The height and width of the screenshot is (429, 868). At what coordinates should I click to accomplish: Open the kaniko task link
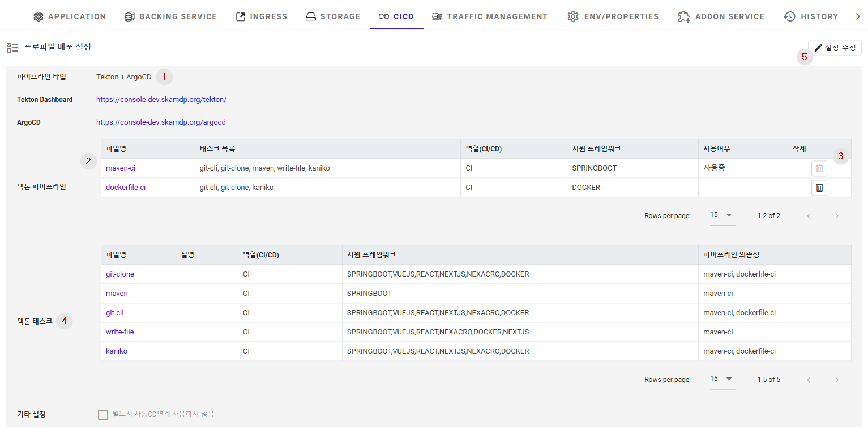pyautogui.click(x=117, y=351)
